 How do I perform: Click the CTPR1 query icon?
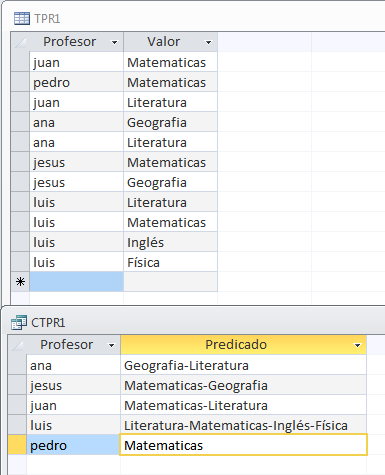(19, 322)
